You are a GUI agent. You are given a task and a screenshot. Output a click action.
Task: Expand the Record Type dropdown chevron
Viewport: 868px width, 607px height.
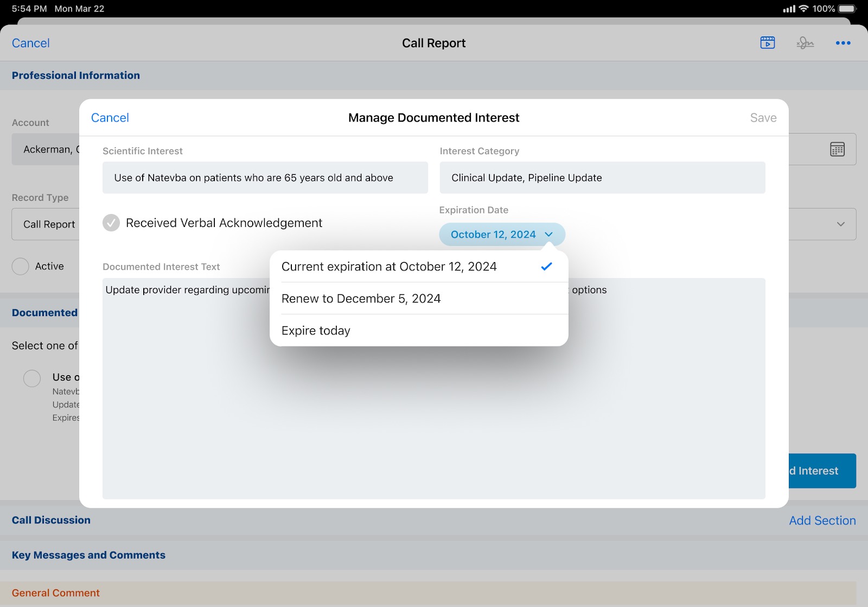840,224
